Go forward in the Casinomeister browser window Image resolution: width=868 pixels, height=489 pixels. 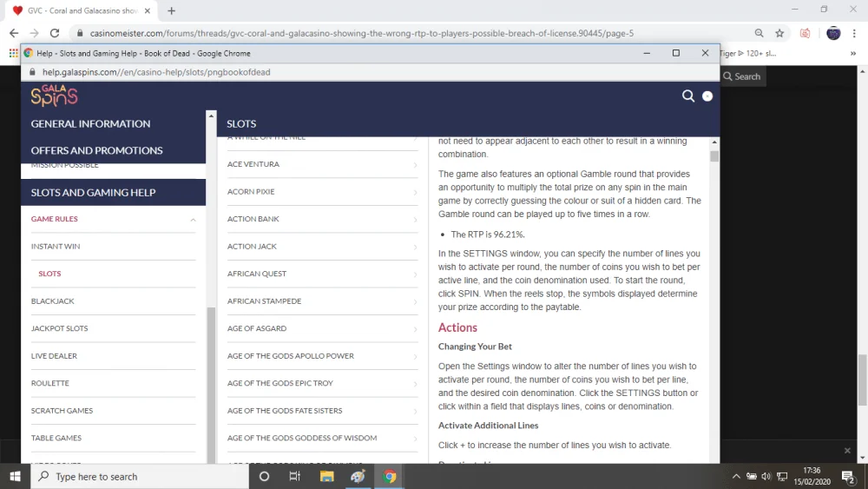click(x=35, y=33)
